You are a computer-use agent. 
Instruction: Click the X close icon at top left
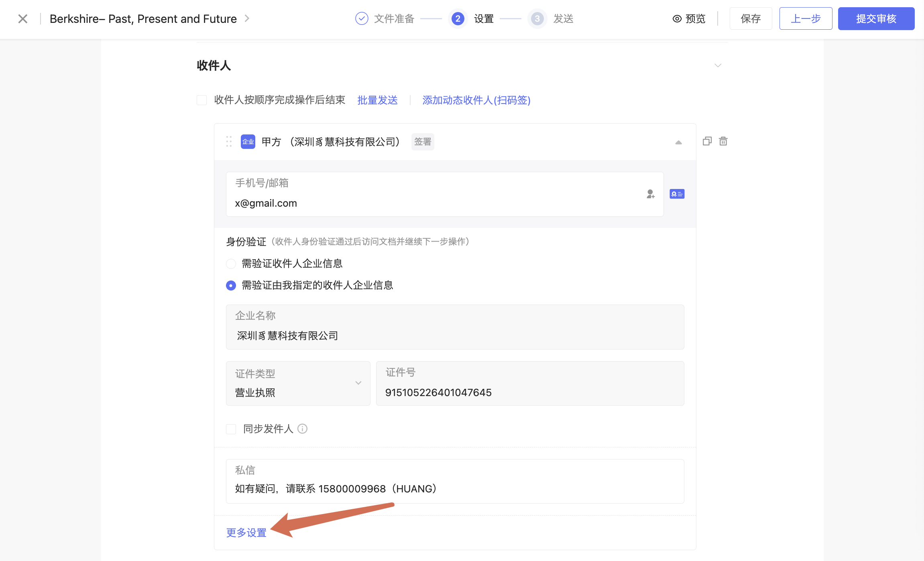(x=23, y=19)
